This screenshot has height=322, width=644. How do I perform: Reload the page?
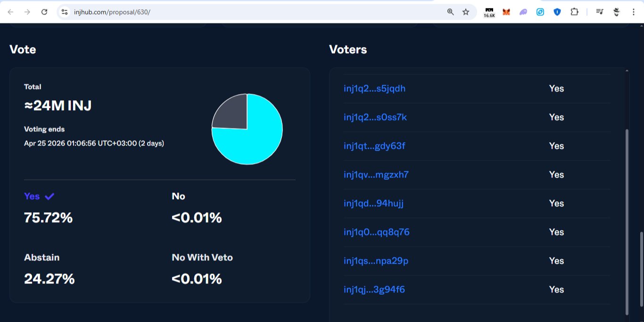[x=44, y=12]
